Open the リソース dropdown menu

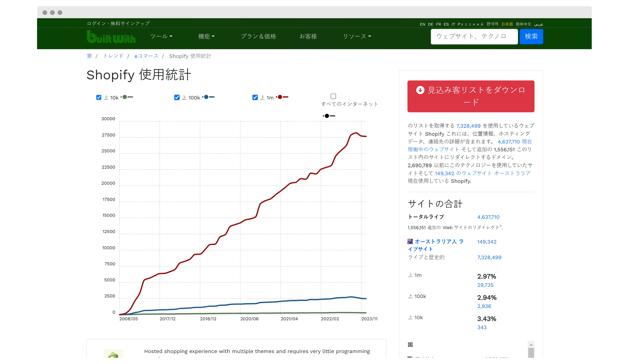(357, 36)
